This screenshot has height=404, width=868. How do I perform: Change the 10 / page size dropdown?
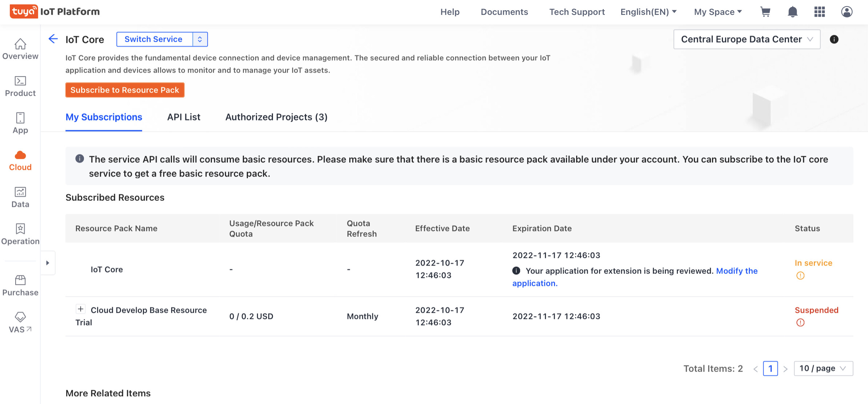pos(823,368)
